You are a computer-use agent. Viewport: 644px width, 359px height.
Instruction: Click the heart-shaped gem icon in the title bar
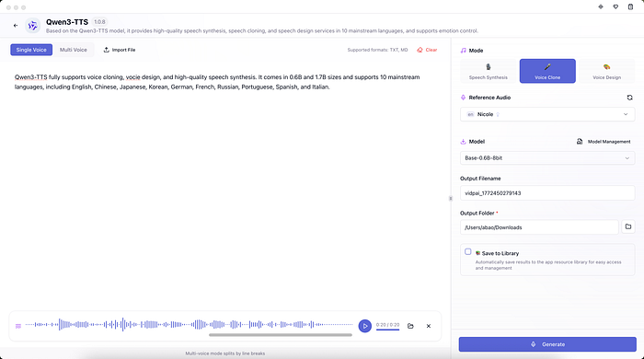click(615, 6)
